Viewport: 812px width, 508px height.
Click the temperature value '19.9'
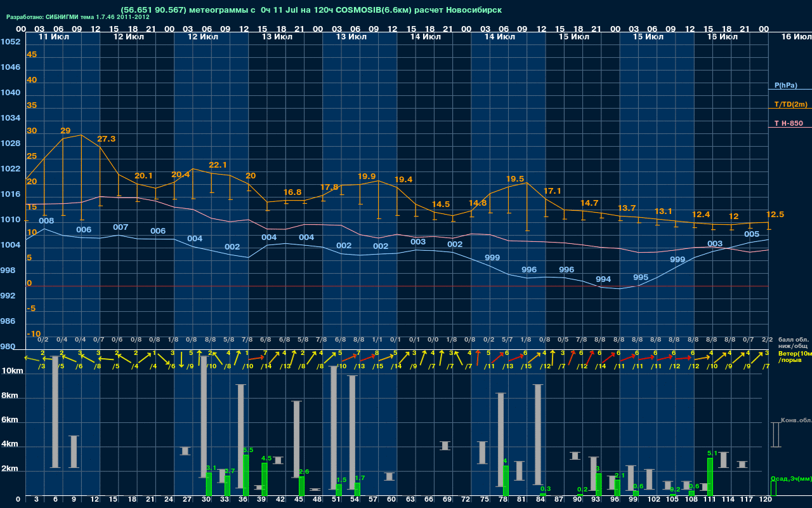367,176
